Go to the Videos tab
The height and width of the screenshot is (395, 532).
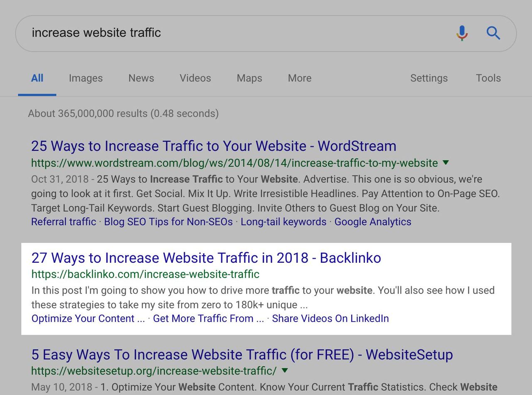[195, 78]
